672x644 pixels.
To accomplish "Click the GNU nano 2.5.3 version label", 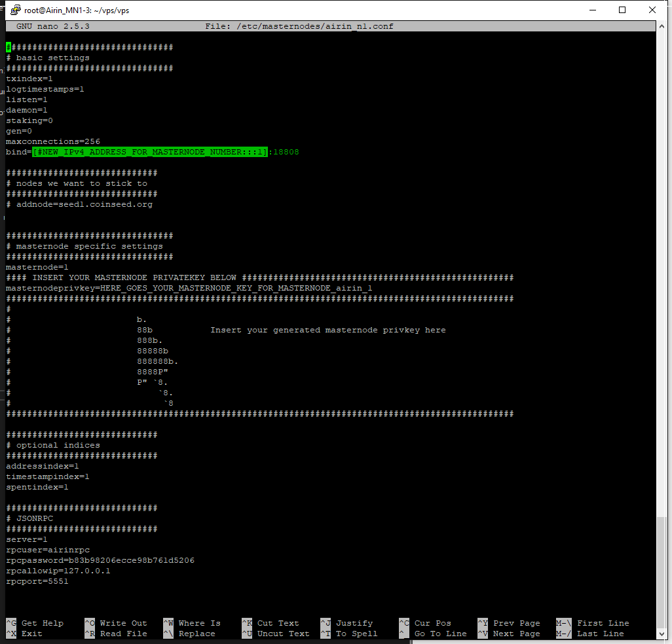I will (52, 26).
